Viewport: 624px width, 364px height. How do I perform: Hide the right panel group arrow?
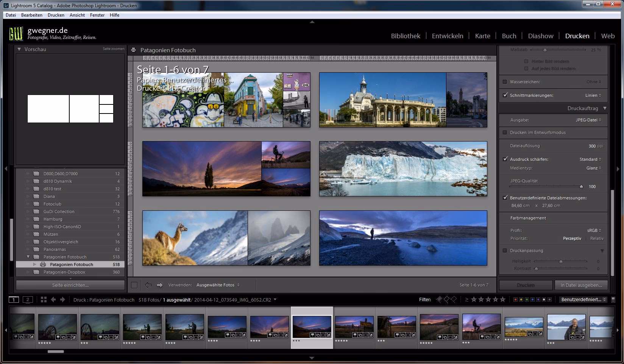(618, 169)
